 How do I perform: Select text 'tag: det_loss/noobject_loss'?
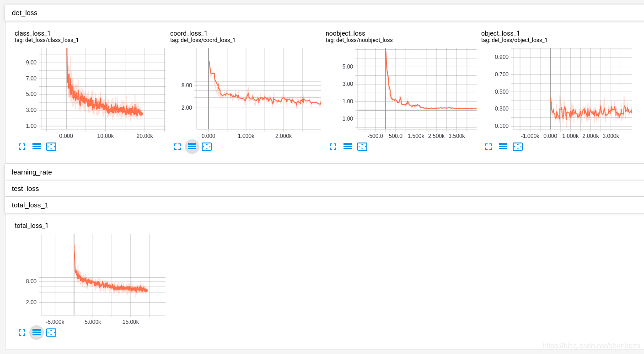(359, 40)
